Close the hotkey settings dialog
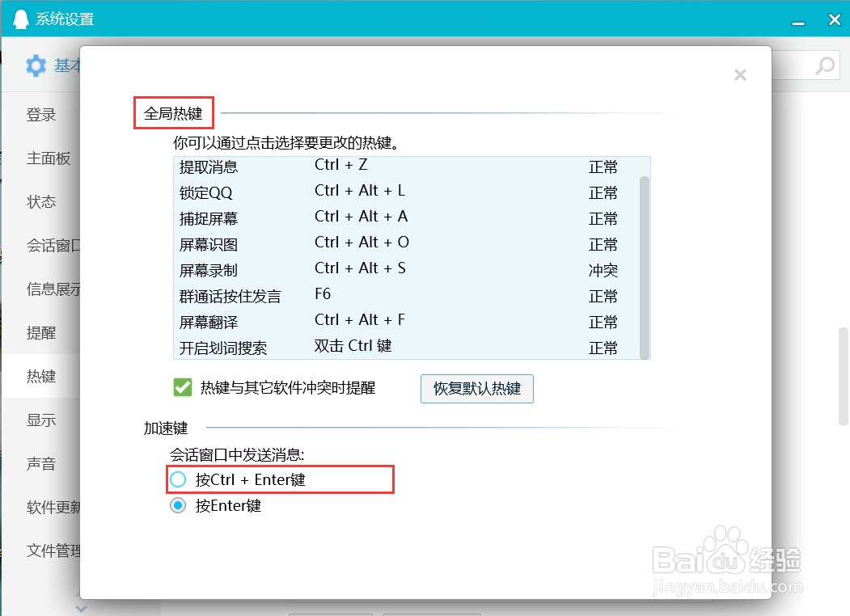Viewport: 850px width, 616px height. tap(740, 74)
